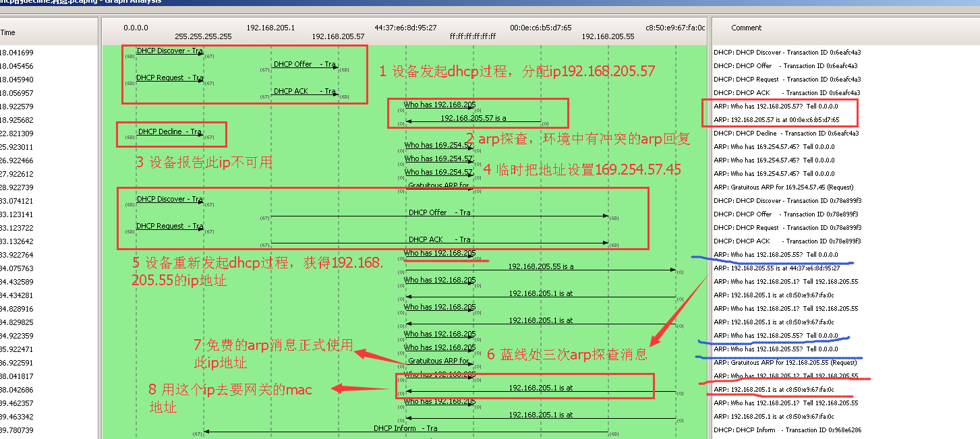Click comment DHCP Offer Transaction ID 0x78e899f3
Screen dimensions: 980x439
(x=786, y=214)
